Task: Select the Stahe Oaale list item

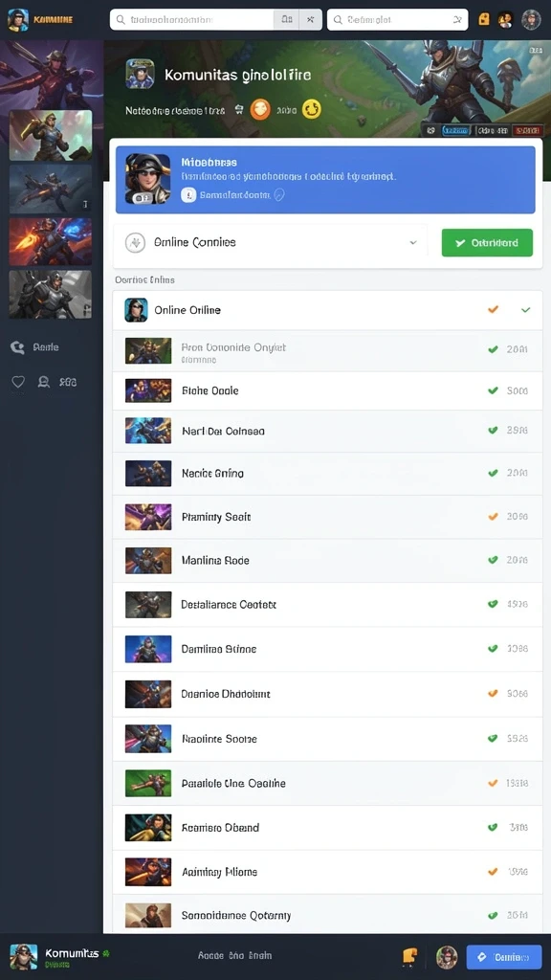Action: pyautogui.click(x=327, y=390)
